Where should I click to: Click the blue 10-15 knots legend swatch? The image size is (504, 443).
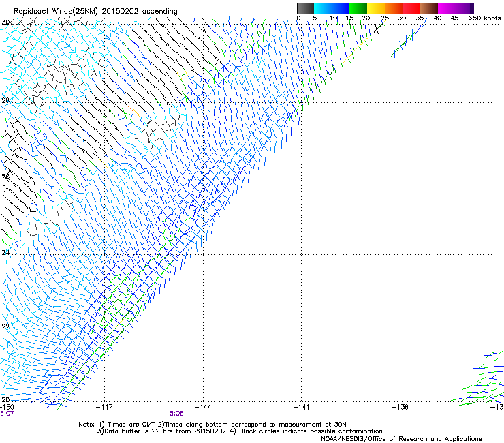pos(340,8)
